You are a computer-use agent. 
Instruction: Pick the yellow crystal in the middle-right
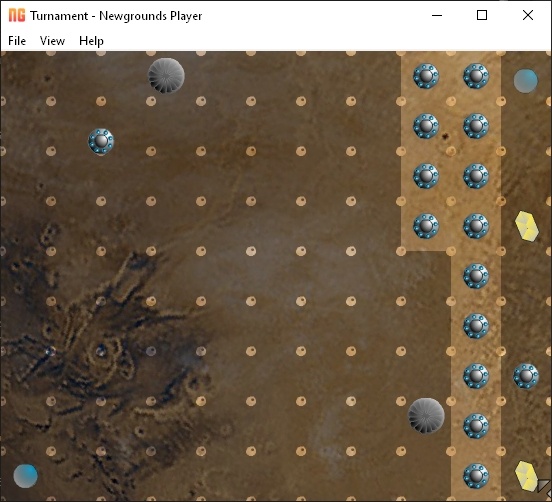(x=527, y=226)
